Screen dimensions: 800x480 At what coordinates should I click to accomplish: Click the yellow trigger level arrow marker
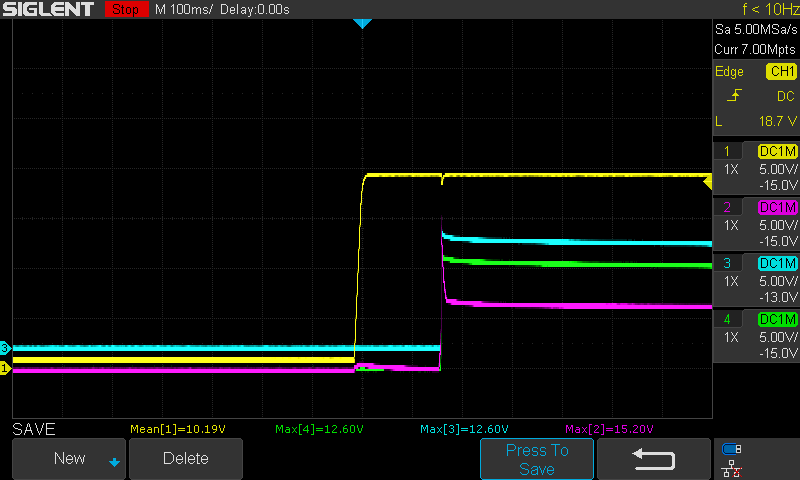(707, 182)
